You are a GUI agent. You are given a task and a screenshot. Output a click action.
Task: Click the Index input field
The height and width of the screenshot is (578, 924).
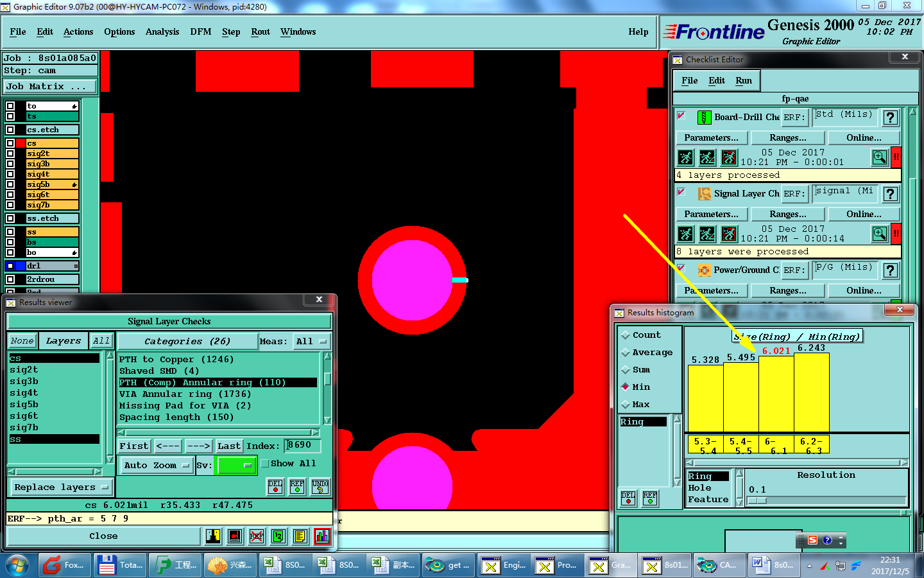[x=303, y=445]
